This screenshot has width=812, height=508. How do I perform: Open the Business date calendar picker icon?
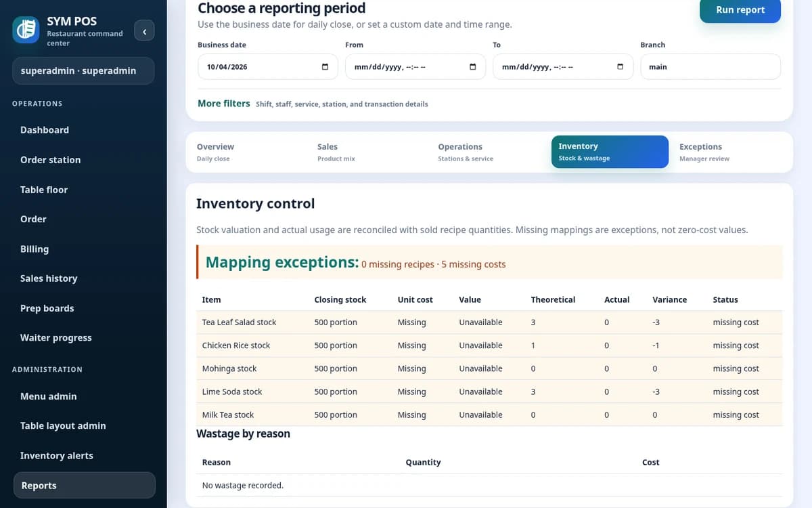325,67
